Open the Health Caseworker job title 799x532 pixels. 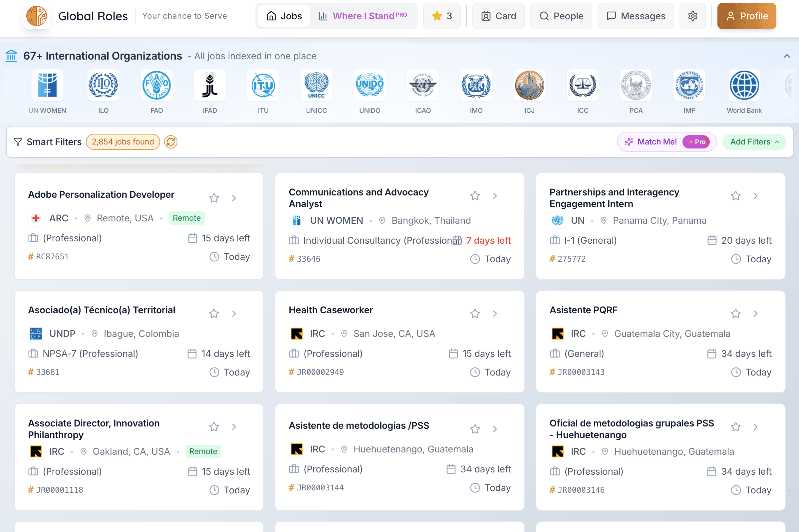click(x=331, y=310)
